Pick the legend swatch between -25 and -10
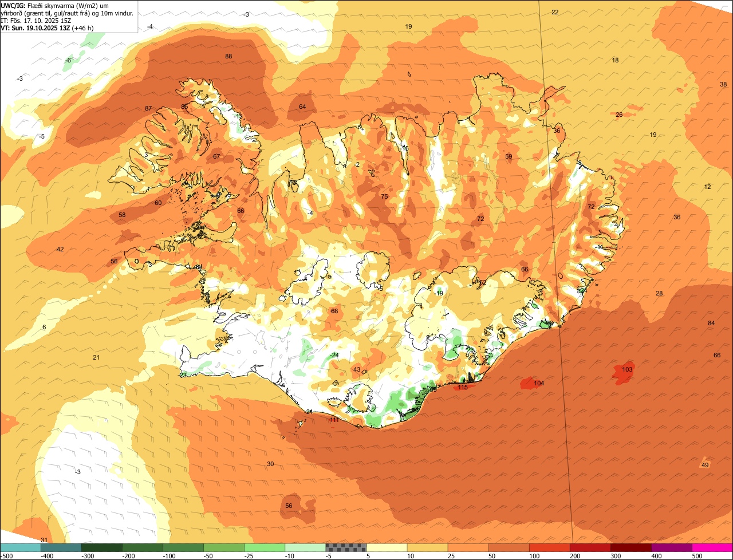733x560 pixels. pyautogui.click(x=265, y=547)
